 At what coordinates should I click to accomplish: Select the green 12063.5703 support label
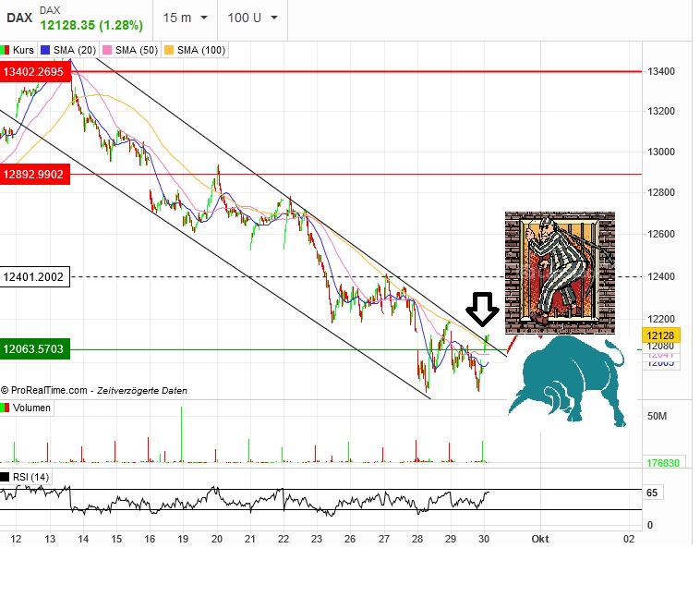35,349
